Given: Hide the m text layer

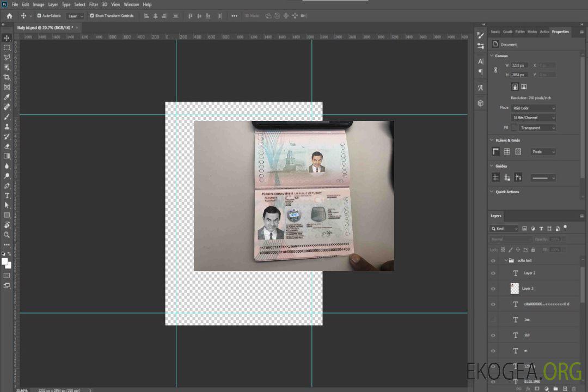Looking at the screenshot, I should click(493, 351).
